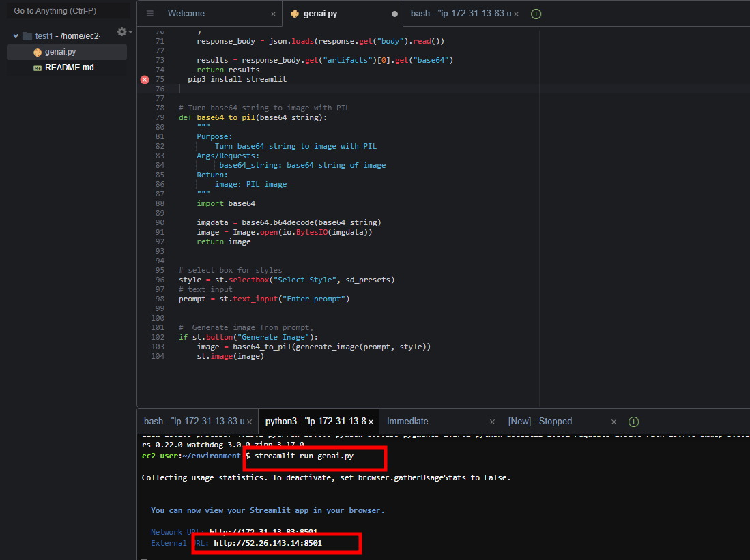Viewport: 750px width, 560px height.
Task: Click the unsaved dot on genai.py tab
Action: coord(394,14)
